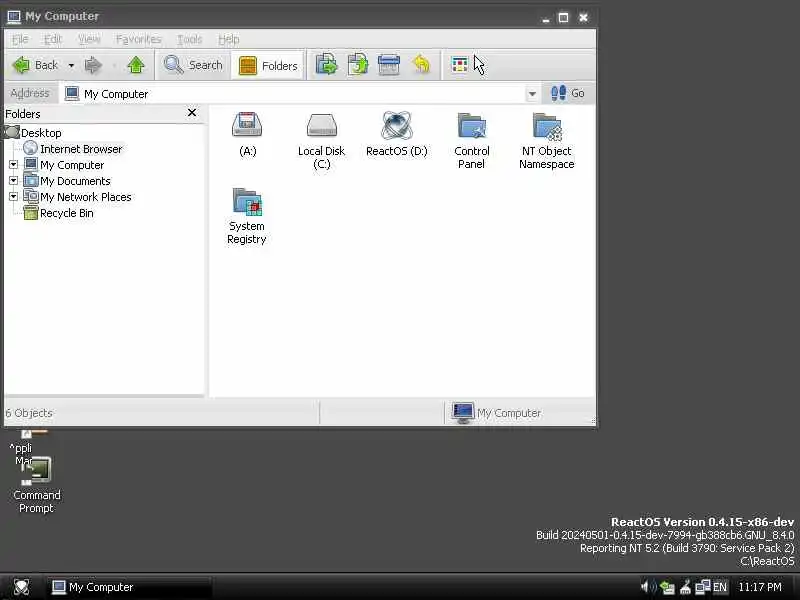Open the Help menu
Viewport: 800px width, 600px height.
pyautogui.click(x=228, y=39)
